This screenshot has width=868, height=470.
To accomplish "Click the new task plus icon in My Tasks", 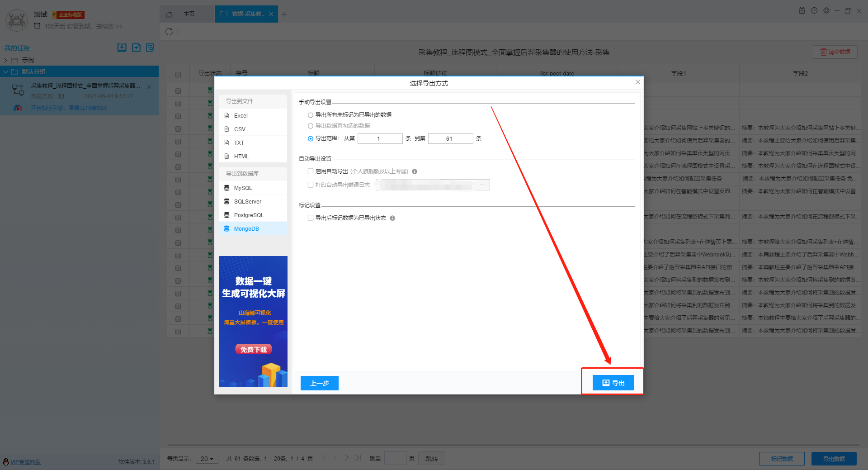I will coord(136,47).
